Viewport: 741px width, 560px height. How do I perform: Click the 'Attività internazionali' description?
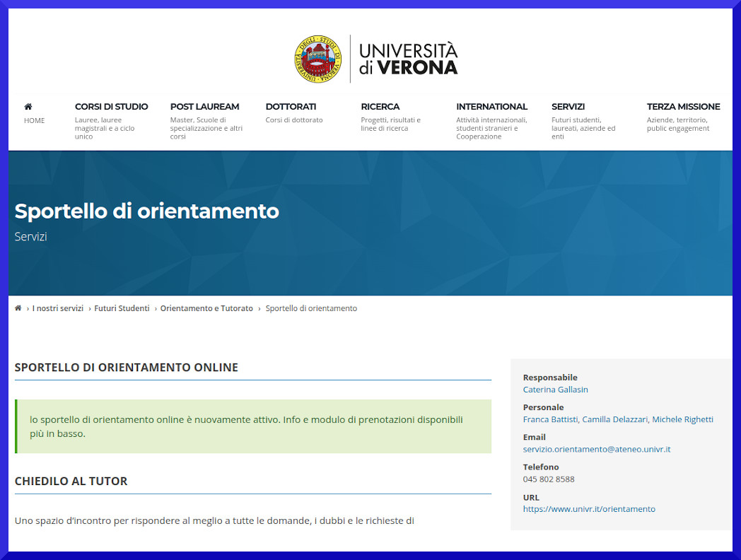[491, 128]
